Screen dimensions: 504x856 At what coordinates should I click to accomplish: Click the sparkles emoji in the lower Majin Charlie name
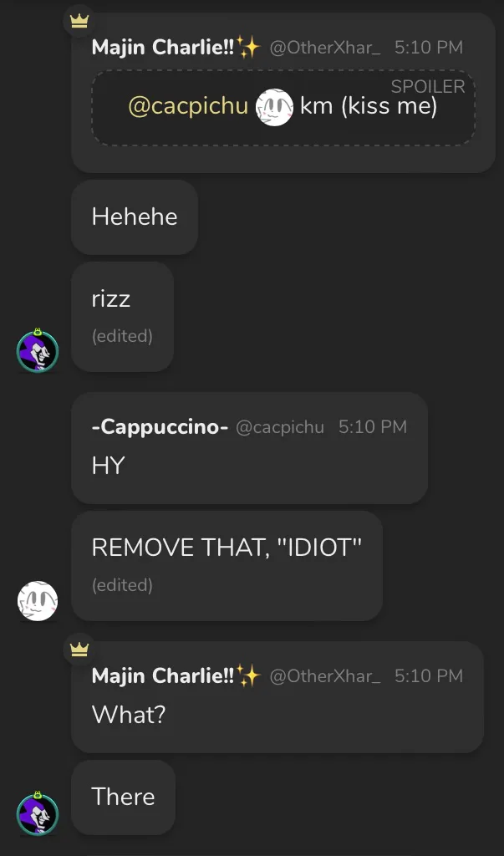click(x=249, y=675)
